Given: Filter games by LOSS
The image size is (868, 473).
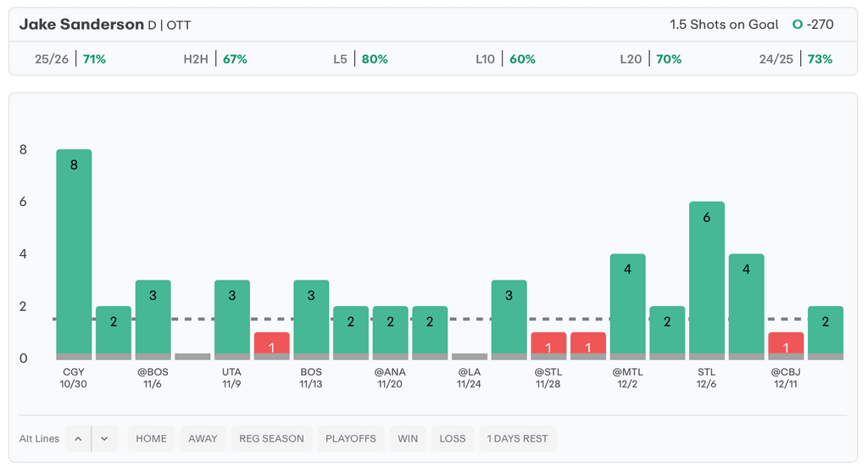Looking at the screenshot, I should (453, 438).
